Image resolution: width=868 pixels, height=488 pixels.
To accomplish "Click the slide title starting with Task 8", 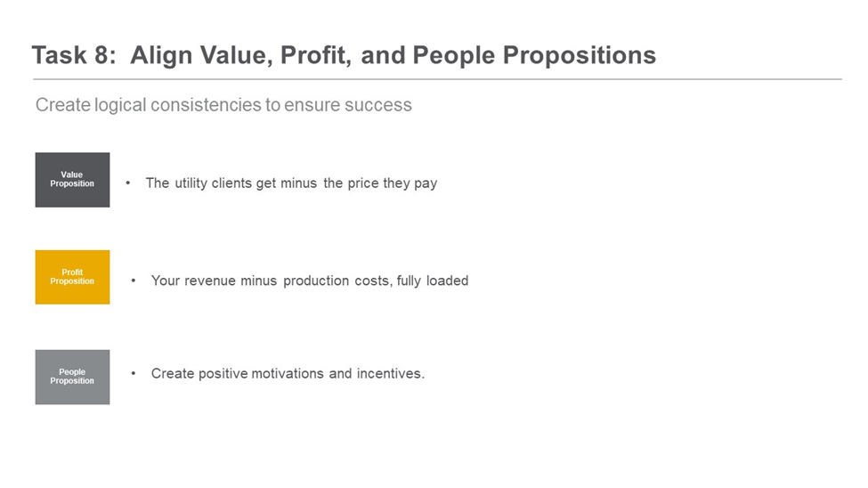I will pyautogui.click(x=344, y=55).
